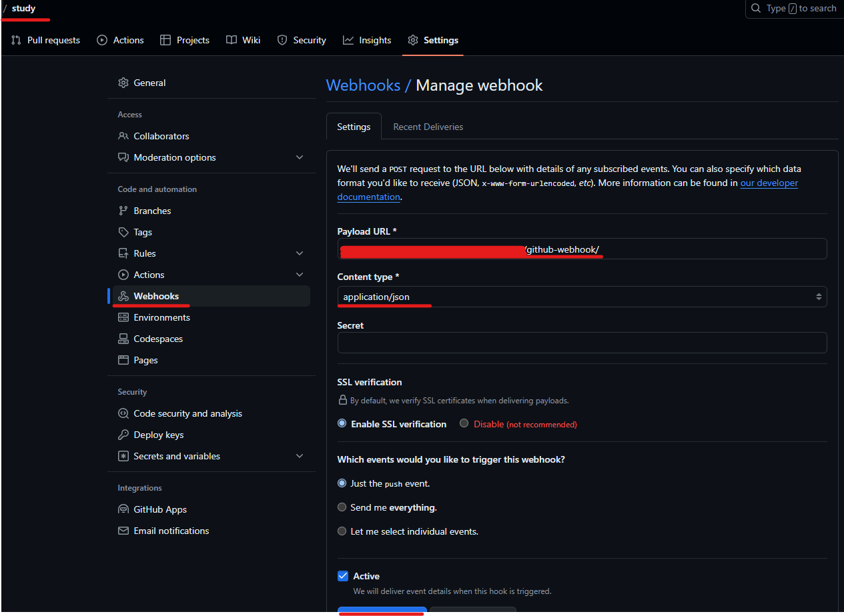The width and height of the screenshot is (844, 616).
Task: Open the Wiki tab
Action: pos(243,40)
